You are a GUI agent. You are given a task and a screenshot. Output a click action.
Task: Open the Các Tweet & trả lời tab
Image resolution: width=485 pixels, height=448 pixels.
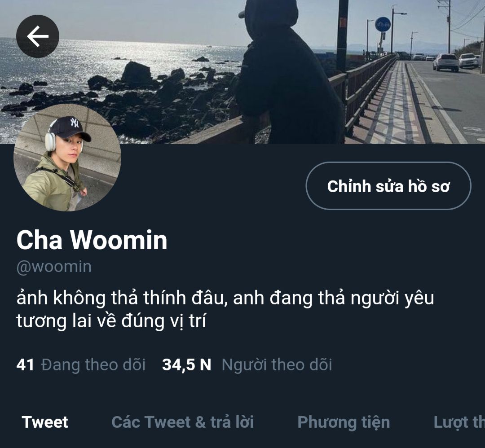click(182, 422)
